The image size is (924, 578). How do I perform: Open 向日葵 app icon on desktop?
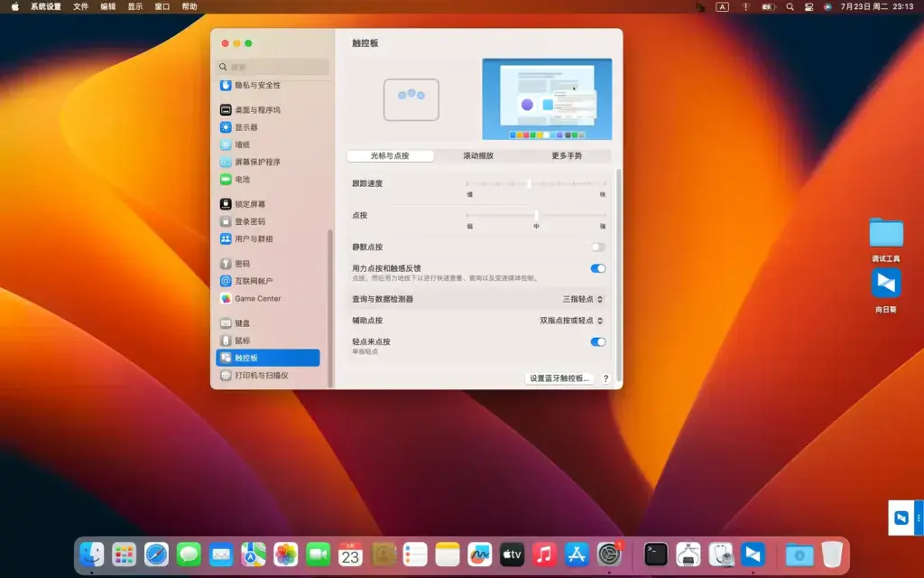tap(886, 290)
